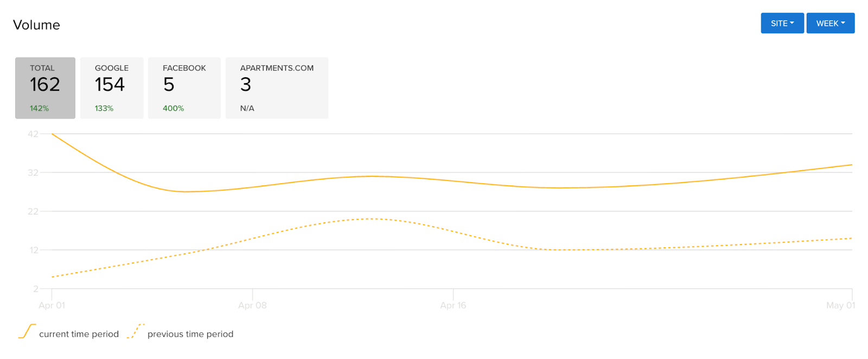Click the current time period legend label

click(x=79, y=334)
